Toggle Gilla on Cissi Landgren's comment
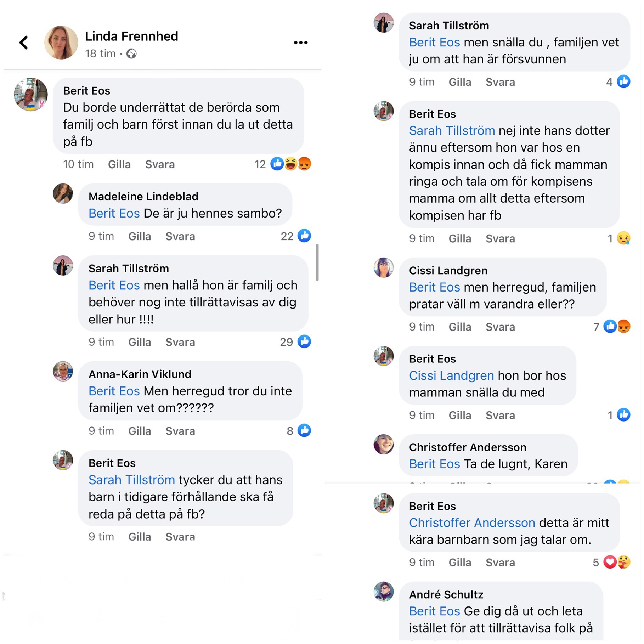Screen dimensions: 644x644 click(460, 327)
